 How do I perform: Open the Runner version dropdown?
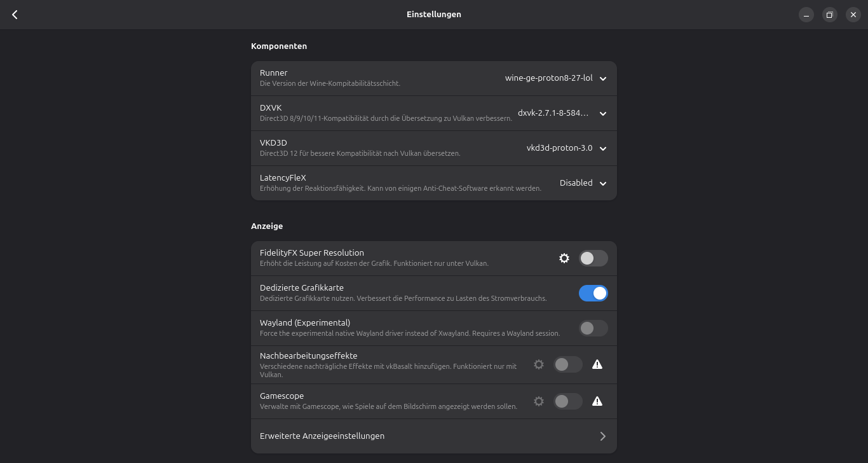pos(556,78)
